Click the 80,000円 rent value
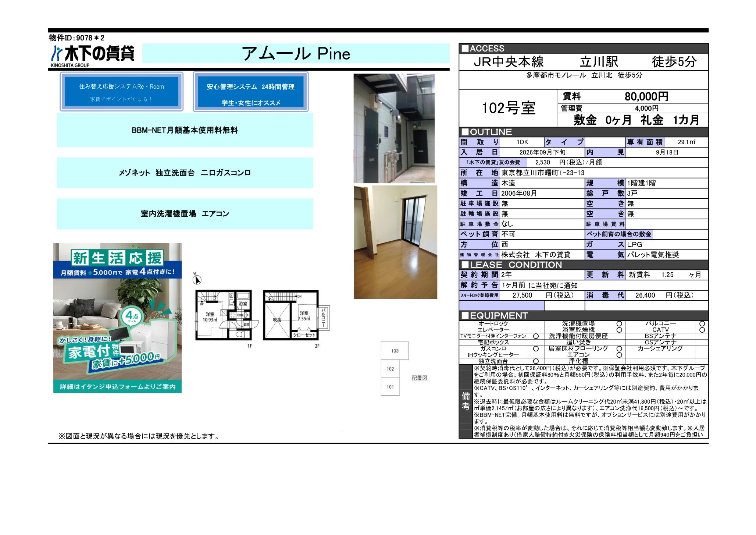 pyautogui.click(x=646, y=96)
